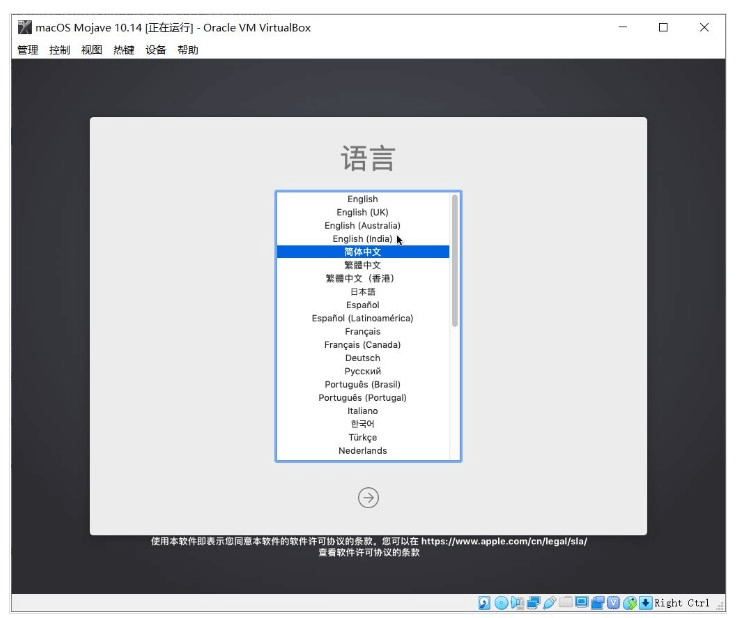Open the 视图 menu
The width and height of the screenshot is (739, 618).
pyautogui.click(x=92, y=50)
